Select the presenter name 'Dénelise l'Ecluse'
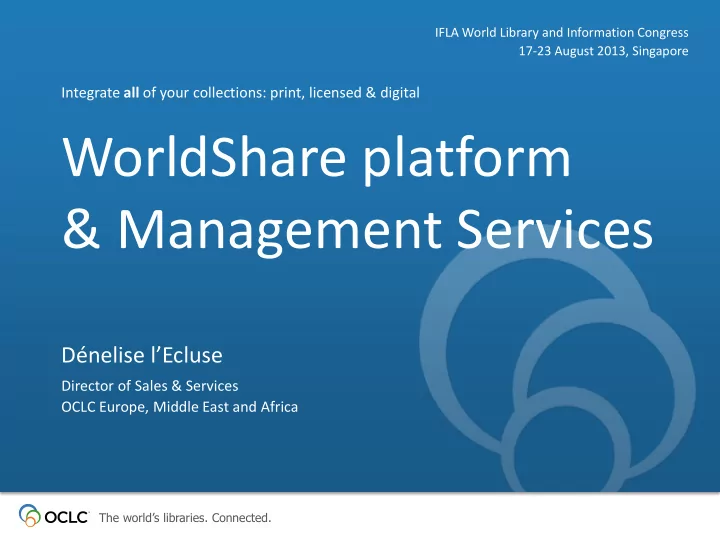 [x=142, y=355]
